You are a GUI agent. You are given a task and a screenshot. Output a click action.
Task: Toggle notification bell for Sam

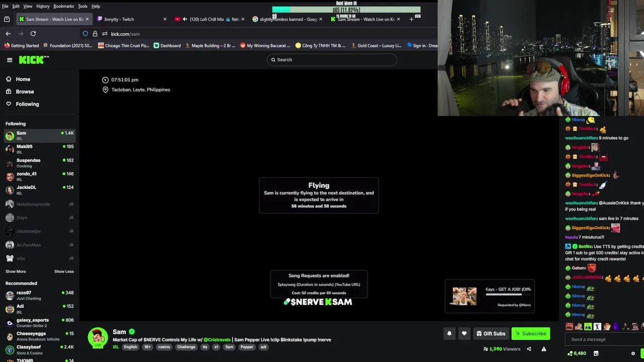pyautogui.click(x=449, y=333)
